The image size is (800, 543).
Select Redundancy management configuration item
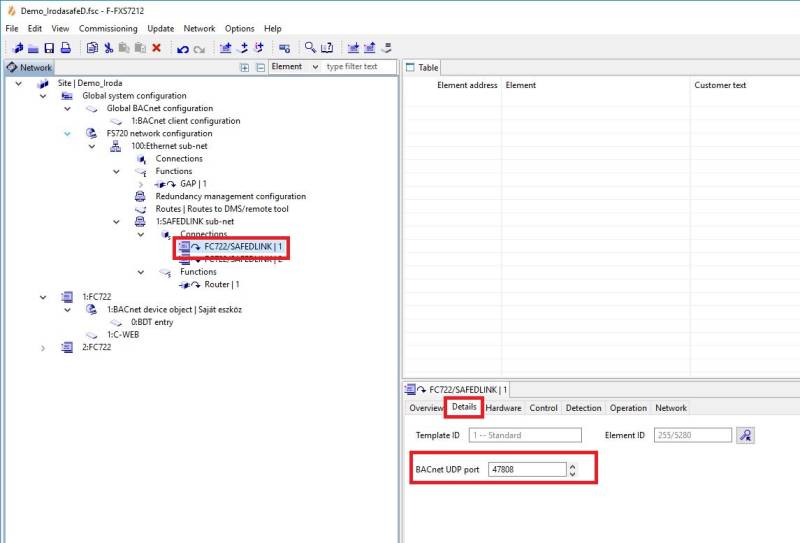coord(230,196)
